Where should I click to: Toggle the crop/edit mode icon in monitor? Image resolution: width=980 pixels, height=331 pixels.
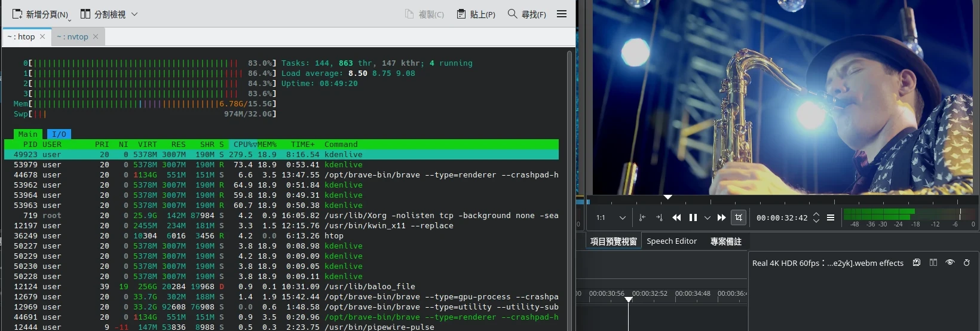pyautogui.click(x=739, y=218)
